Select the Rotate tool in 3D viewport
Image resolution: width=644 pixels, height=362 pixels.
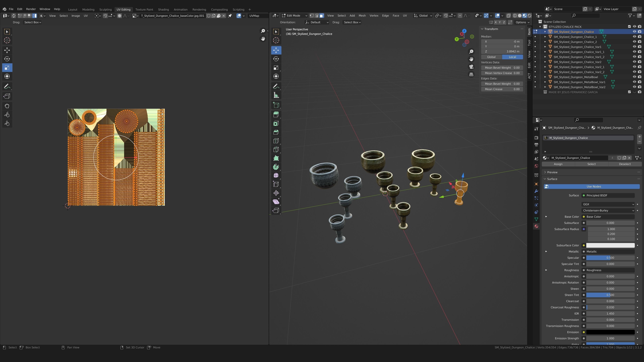276,59
